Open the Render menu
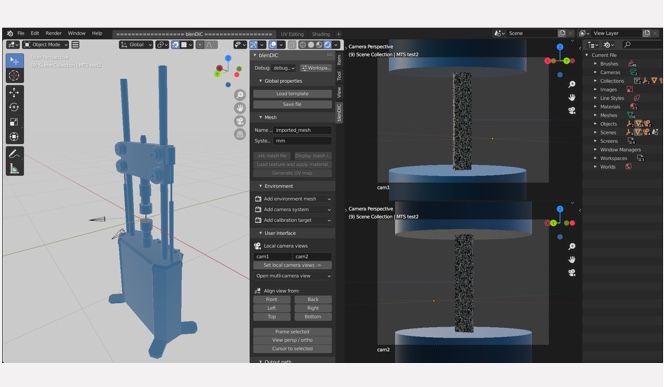Viewport: 664px width, 387px height. pos(53,33)
